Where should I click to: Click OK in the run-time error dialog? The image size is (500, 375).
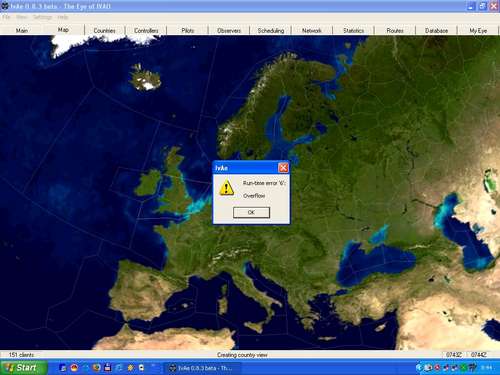pyautogui.click(x=251, y=212)
